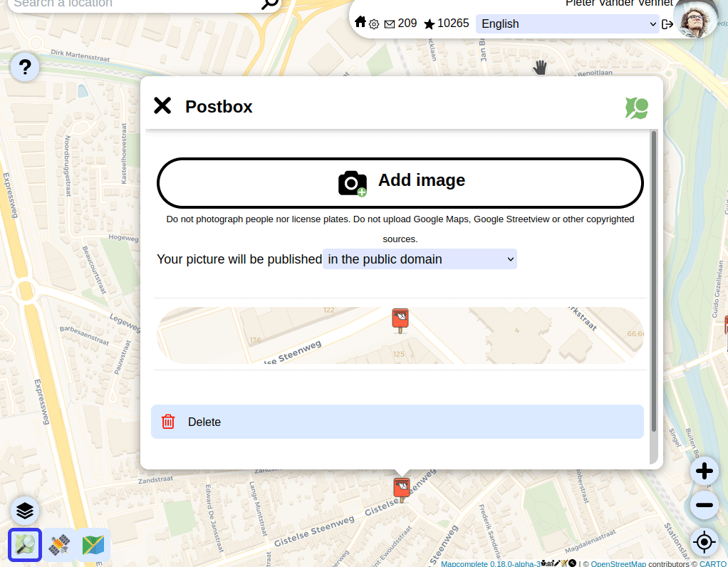Open the picture license dropdown
Screen dimensions: 728x567
420,259
